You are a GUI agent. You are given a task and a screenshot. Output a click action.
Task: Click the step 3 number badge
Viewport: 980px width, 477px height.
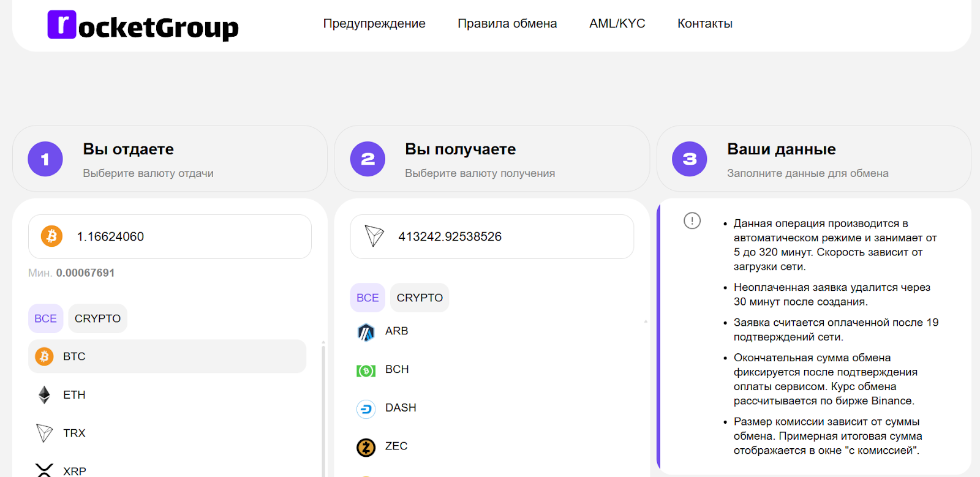click(690, 159)
